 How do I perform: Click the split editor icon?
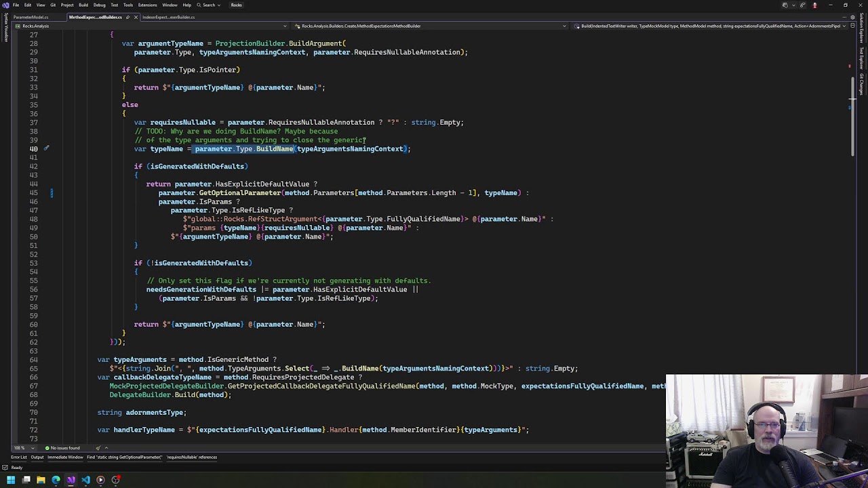[x=853, y=26]
